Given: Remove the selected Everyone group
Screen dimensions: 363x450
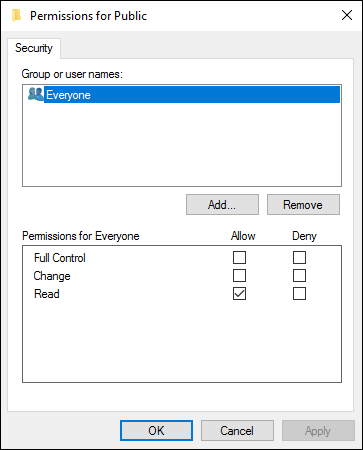Looking at the screenshot, I should pyautogui.click(x=303, y=205).
